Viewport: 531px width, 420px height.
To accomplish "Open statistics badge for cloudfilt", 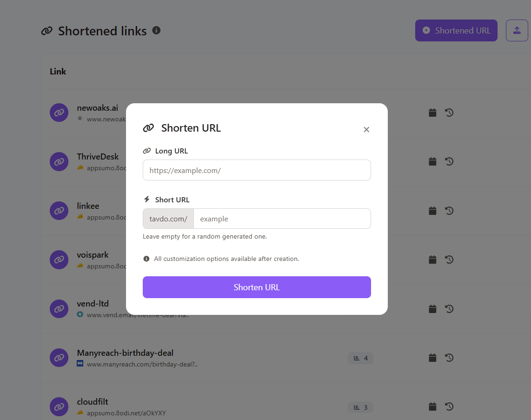I will 360,407.
